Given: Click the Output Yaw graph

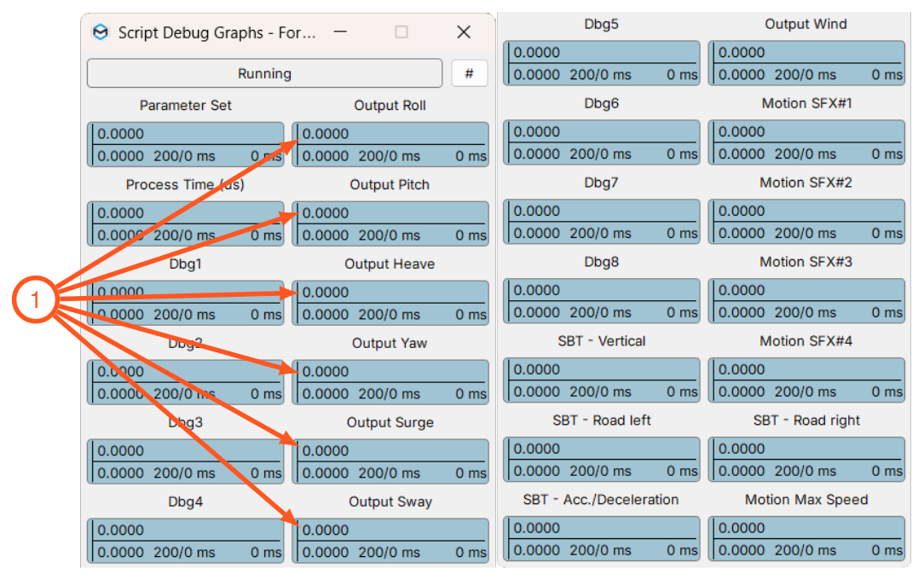Looking at the screenshot, I should (390, 382).
